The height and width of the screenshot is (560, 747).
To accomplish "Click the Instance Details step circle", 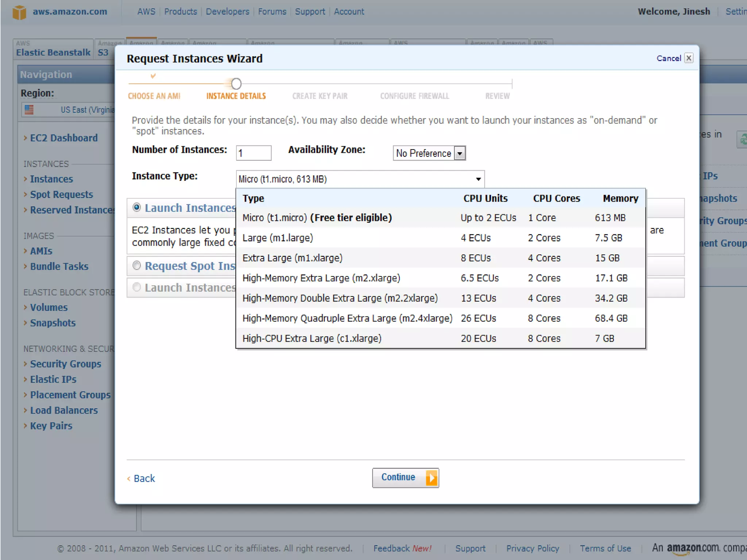I will [236, 84].
